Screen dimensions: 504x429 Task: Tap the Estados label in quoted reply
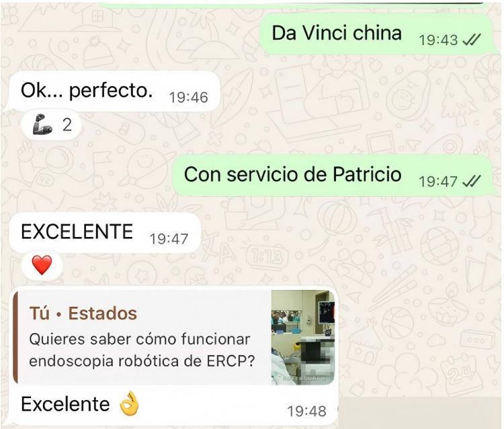(x=103, y=314)
